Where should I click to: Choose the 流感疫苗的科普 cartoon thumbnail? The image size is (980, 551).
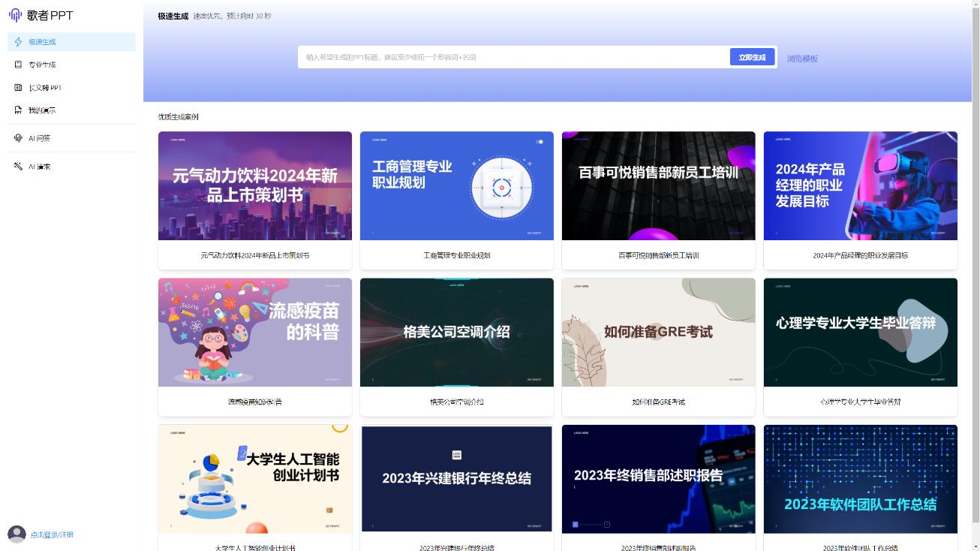coord(255,333)
